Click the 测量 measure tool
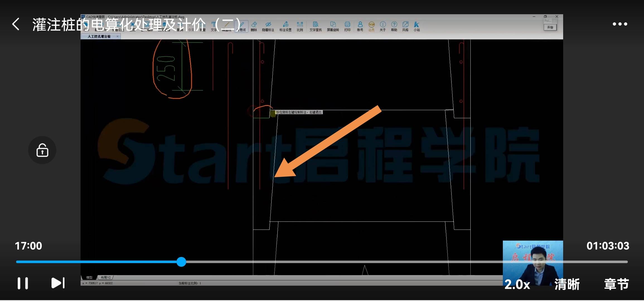 [x=202, y=26]
